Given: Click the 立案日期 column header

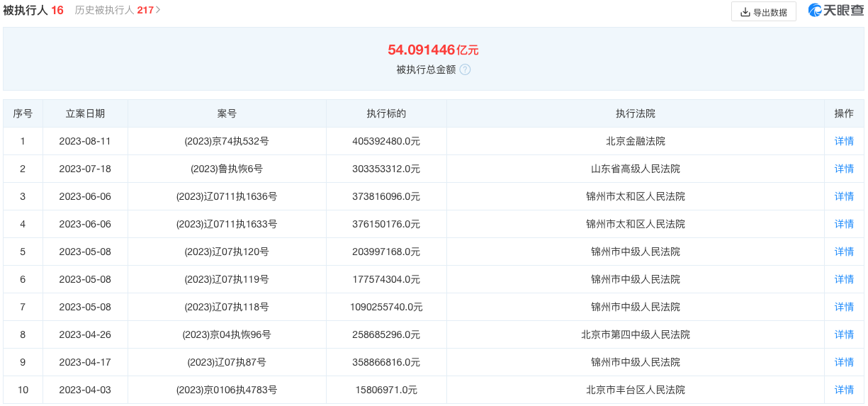Looking at the screenshot, I should click(x=85, y=113).
